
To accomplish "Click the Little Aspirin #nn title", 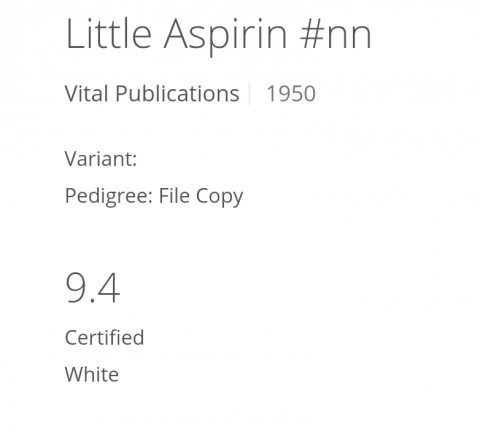I will click(x=218, y=35).
